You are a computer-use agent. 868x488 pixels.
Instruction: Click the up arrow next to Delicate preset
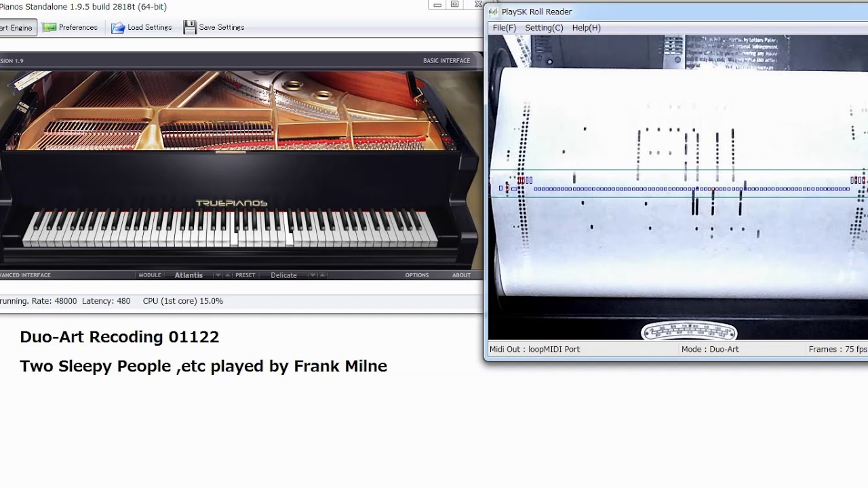[322, 275]
